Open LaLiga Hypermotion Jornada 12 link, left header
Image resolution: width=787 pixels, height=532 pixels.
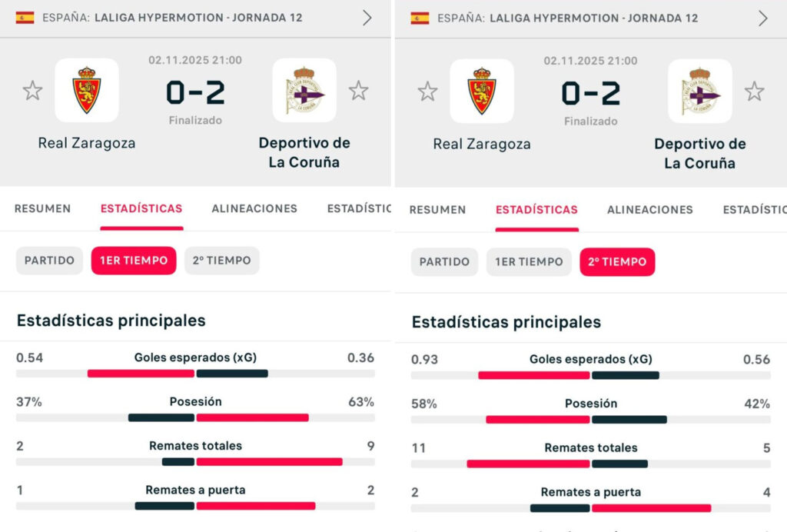(198, 18)
